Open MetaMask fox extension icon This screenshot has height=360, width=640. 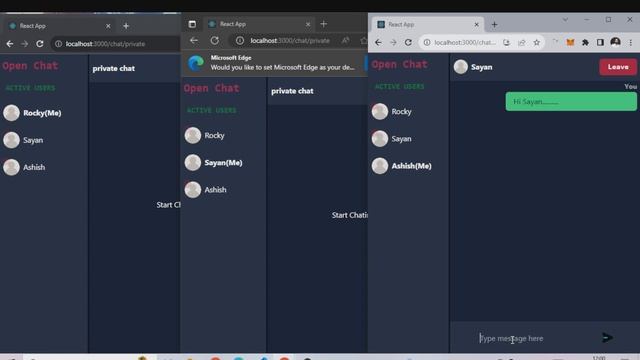click(x=570, y=42)
